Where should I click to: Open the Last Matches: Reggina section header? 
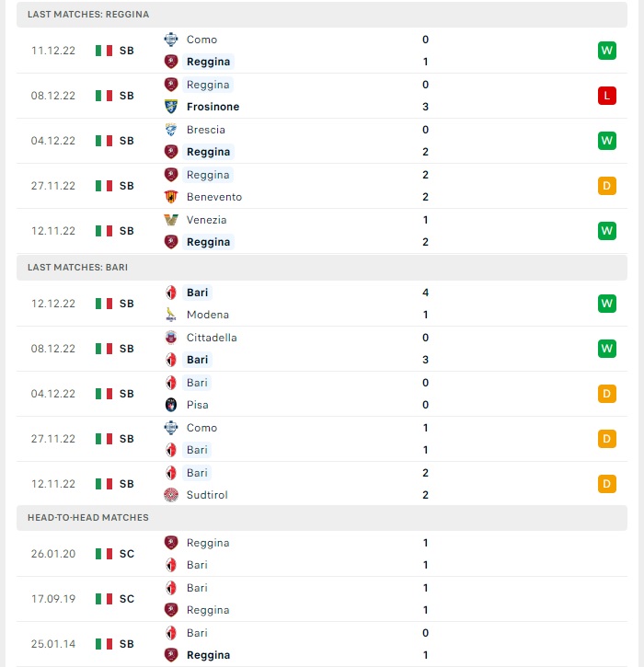pos(322,15)
